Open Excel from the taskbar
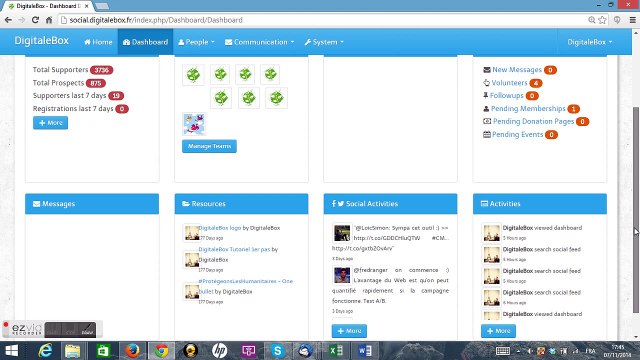This screenshot has height=360, width=640. pos(336,351)
